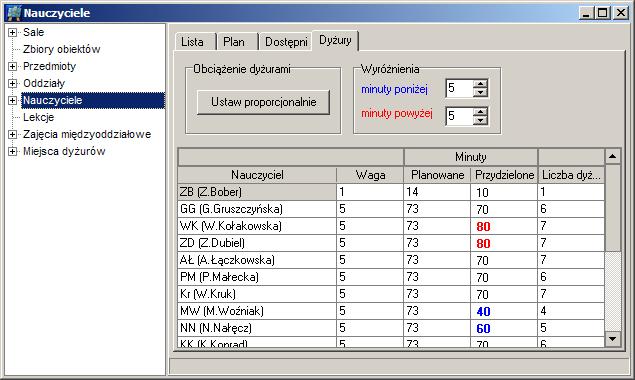This screenshot has width=635, height=380.
Task: Select Oddziały in the tree
Action: (x=44, y=83)
